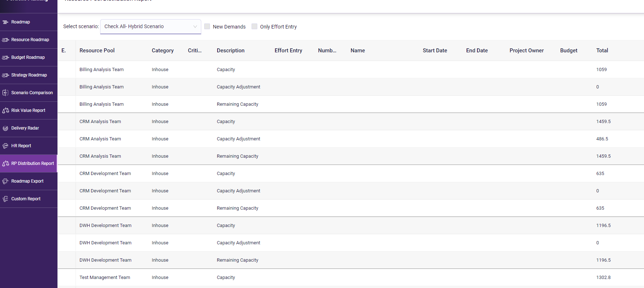Click the Resource Roadmap sidebar icon

[x=5, y=40]
